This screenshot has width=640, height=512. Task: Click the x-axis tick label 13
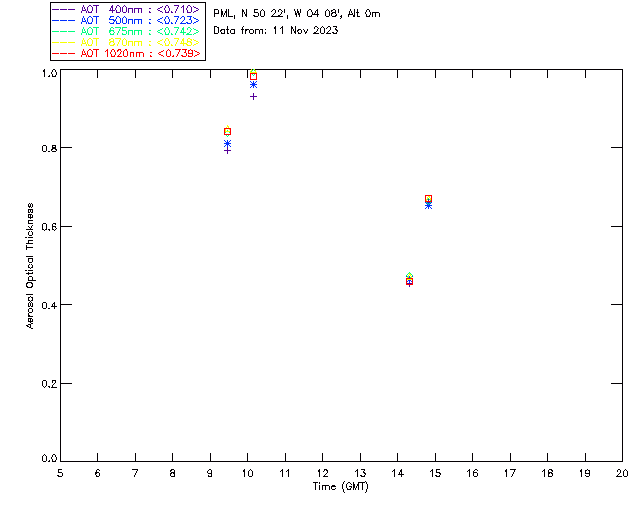(360, 473)
